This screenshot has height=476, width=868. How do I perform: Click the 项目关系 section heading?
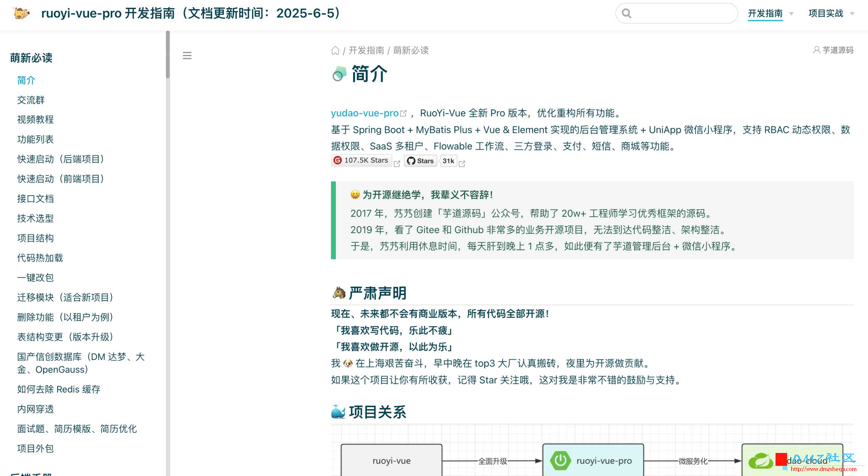pyautogui.click(x=377, y=412)
